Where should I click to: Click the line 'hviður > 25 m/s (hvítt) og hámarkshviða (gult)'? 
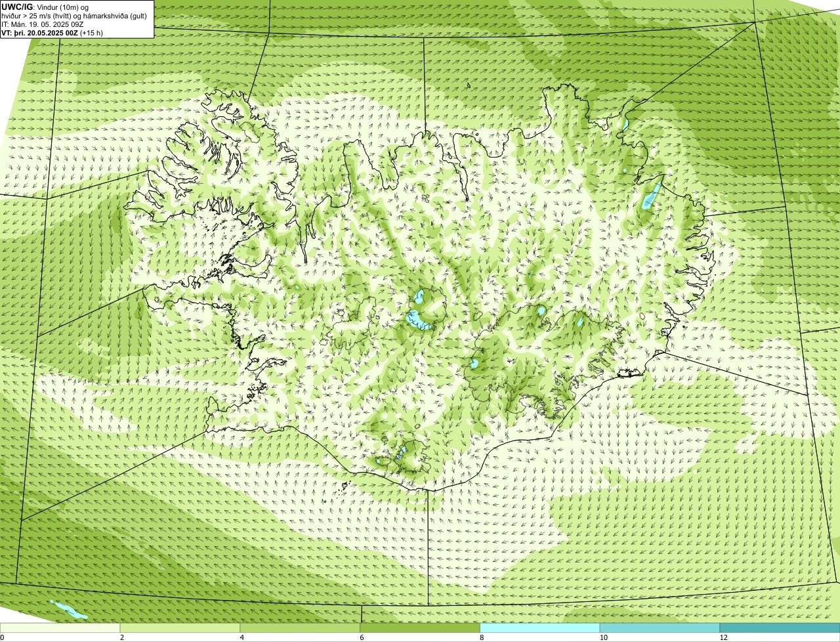point(74,15)
